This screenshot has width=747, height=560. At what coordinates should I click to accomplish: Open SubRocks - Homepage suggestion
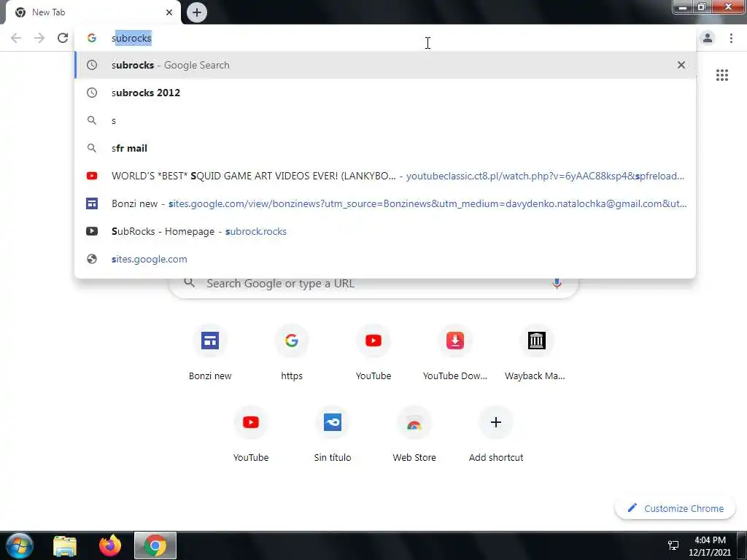385,231
